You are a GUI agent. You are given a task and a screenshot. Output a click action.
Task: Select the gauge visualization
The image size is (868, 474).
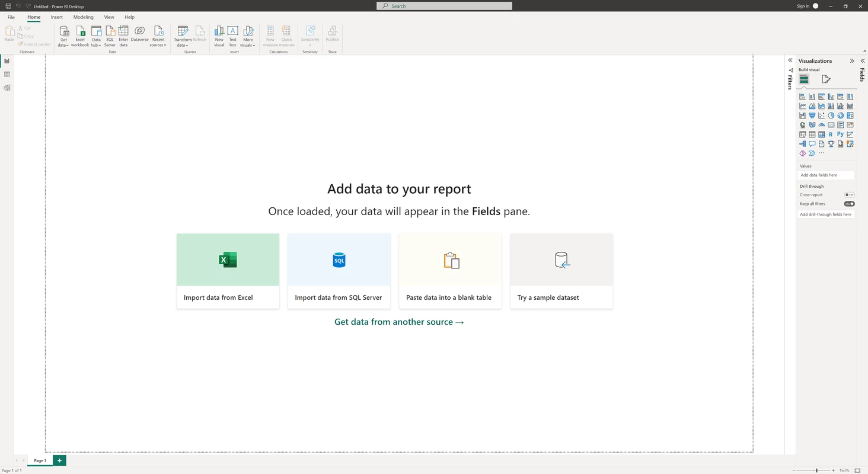point(821,125)
